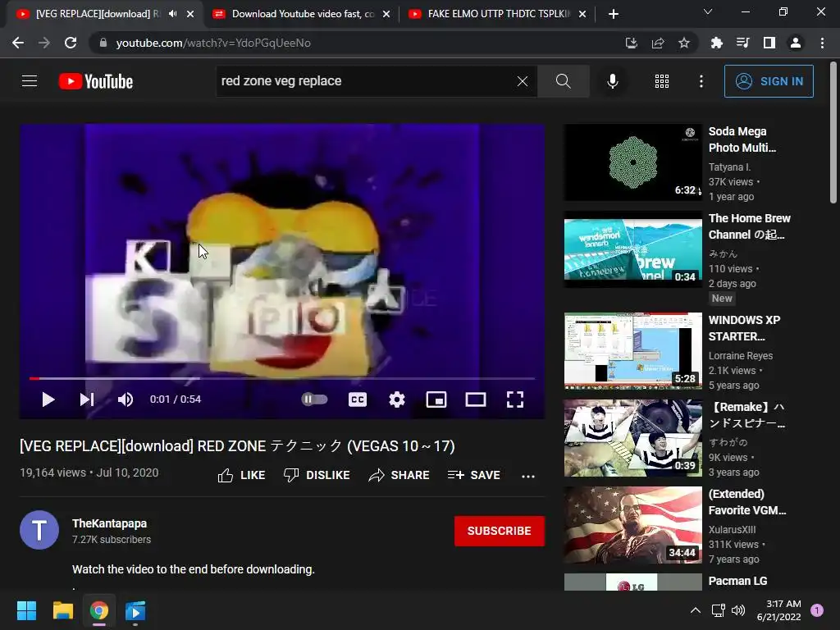The width and height of the screenshot is (840, 630).
Task: Open File Explorer from taskbar
Action: 62,610
